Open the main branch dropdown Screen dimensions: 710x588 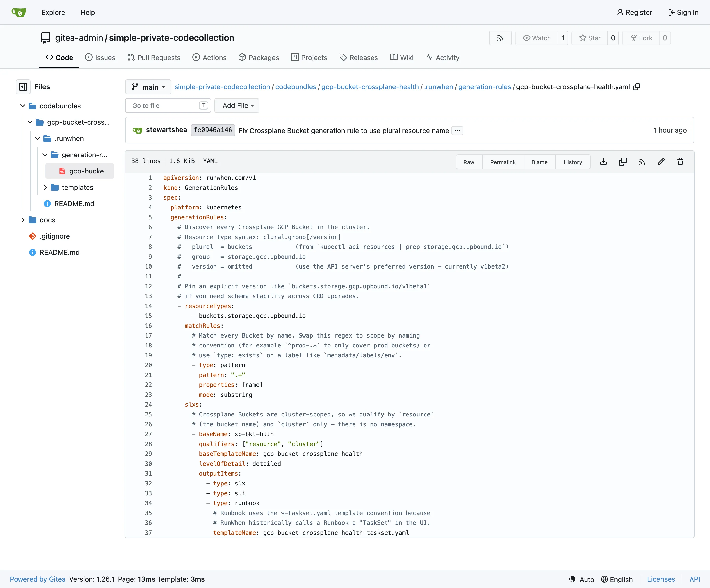(148, 87)
